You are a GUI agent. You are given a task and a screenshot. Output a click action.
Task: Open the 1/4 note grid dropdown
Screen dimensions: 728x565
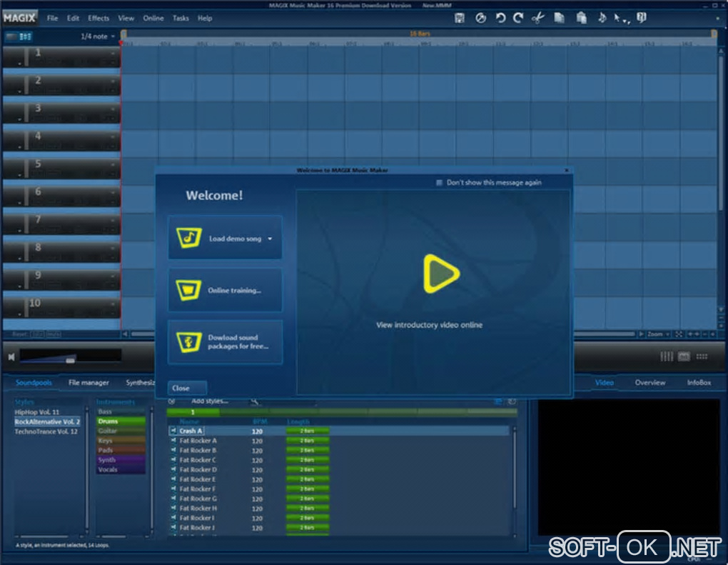(x=98, y=36)
